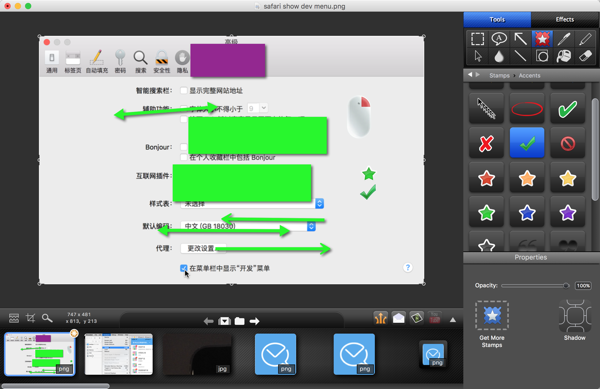This screenshot has width=600, height=389.
Task: Select the shape drawing tool
Action: (x=542, y=56)
